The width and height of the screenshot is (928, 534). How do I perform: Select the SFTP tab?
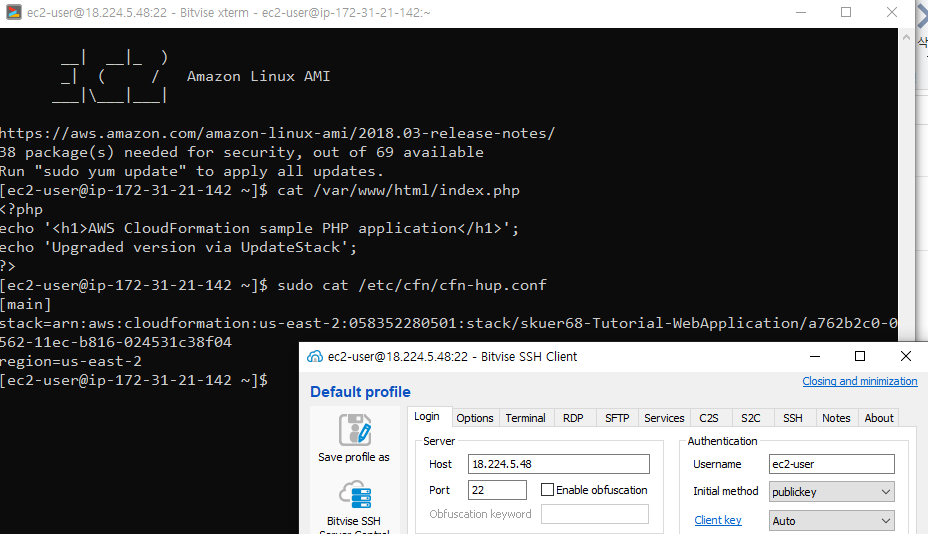click(x=617, y=418)
